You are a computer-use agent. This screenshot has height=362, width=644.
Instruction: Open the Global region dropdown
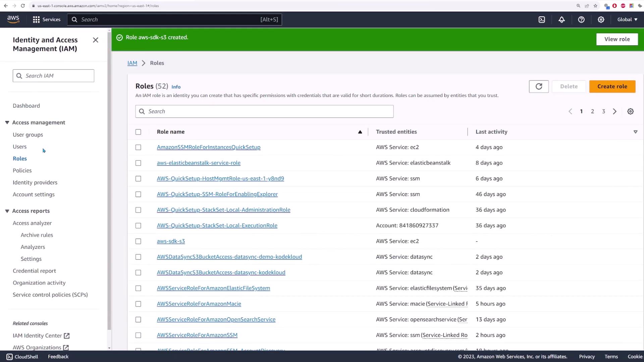click(x=627, y=19)
